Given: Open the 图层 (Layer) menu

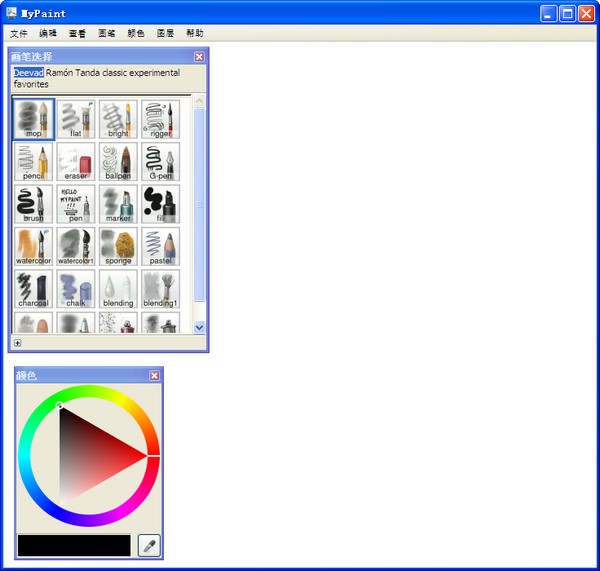Looking at the screenshot, I should (165, 33).
